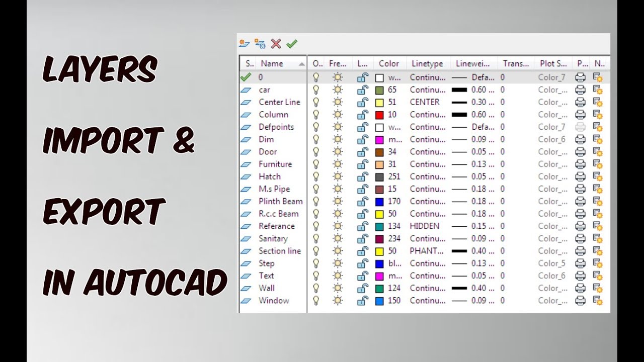The width and height of the screenshot is (644, 362).
Task: Click Color_5 plot style of Step layer
Action: [x=552, y=263]
